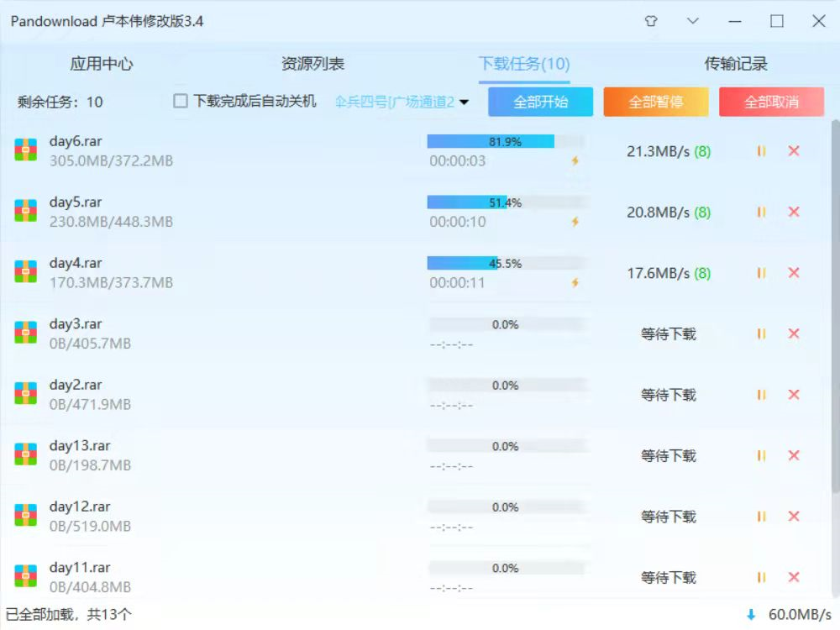The width and height of the screenshot is (840, 630).
Task: Click the day2.rar file archive icon
Action: pyautogui.click(x=28, y=394)
